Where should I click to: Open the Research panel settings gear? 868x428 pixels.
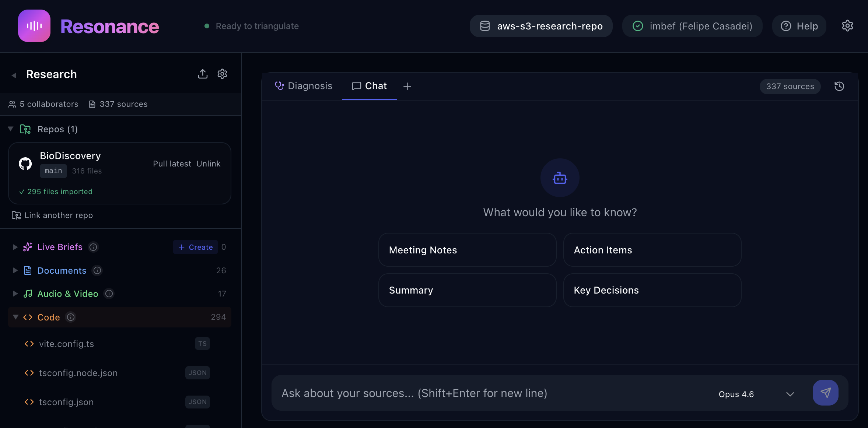pyautogui.click(x=222, y=74)
